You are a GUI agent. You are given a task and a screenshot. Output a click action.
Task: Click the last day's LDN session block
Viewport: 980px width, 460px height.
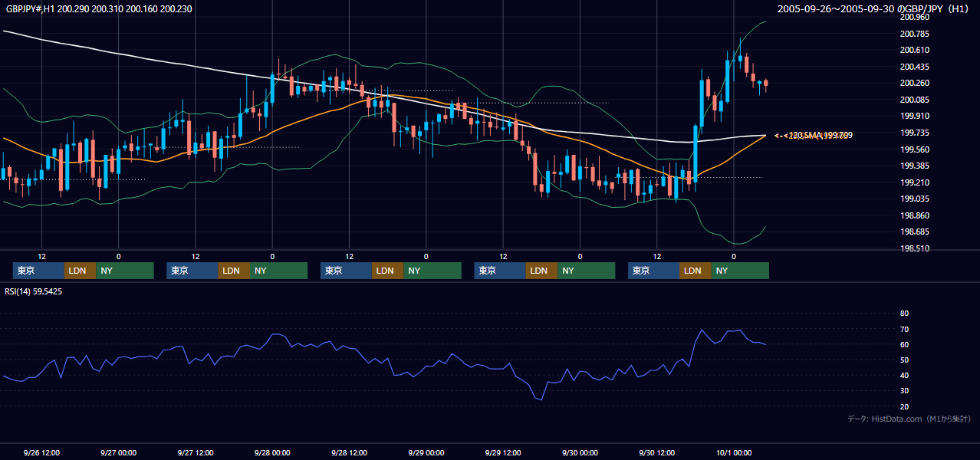pos(696,271)
